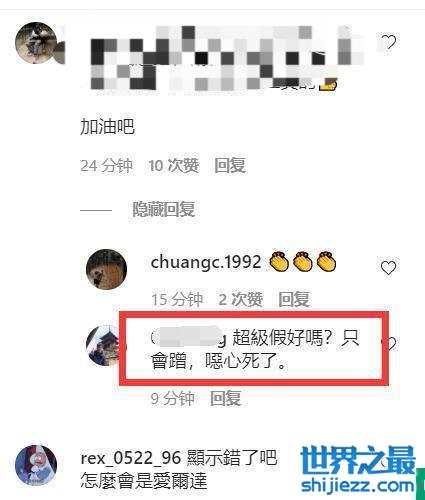Click the 15 分钟 timestamp
This screenshot has width=425, height=500.
177,299
